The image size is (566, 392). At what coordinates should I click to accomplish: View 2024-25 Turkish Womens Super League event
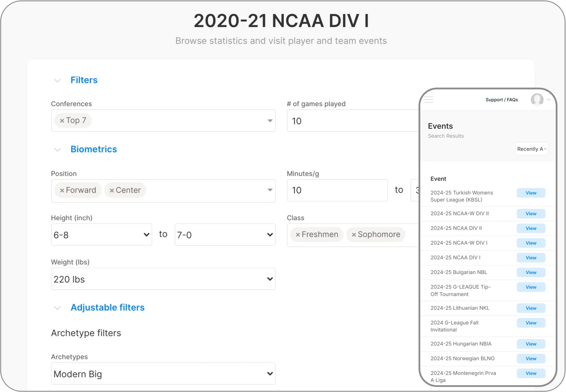tap(531, 193)
